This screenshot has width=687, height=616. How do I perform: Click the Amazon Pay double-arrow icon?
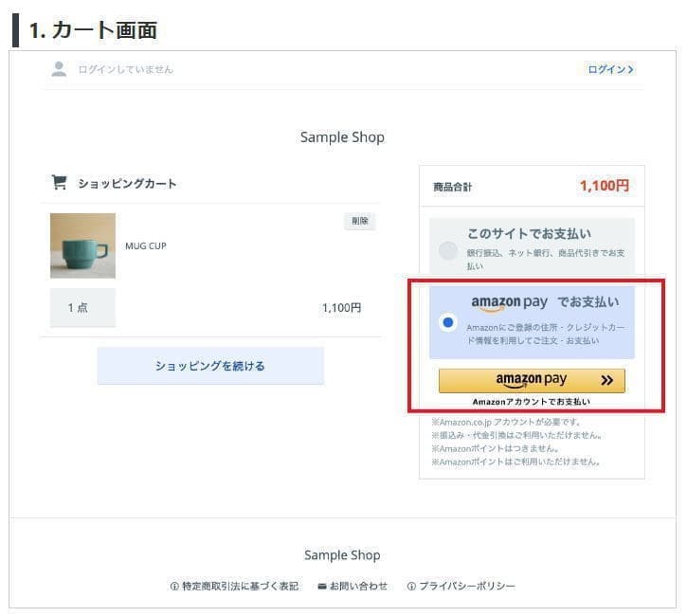(x=606, y=380)
